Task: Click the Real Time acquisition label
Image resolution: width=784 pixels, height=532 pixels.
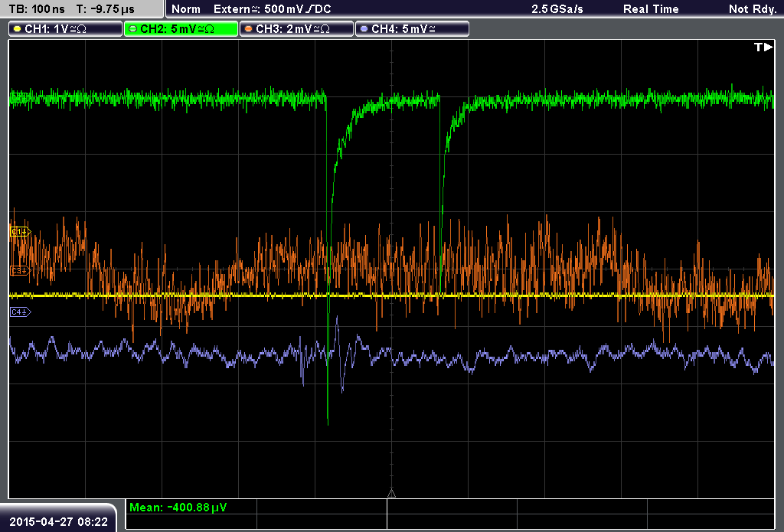Action: point(651,9)
